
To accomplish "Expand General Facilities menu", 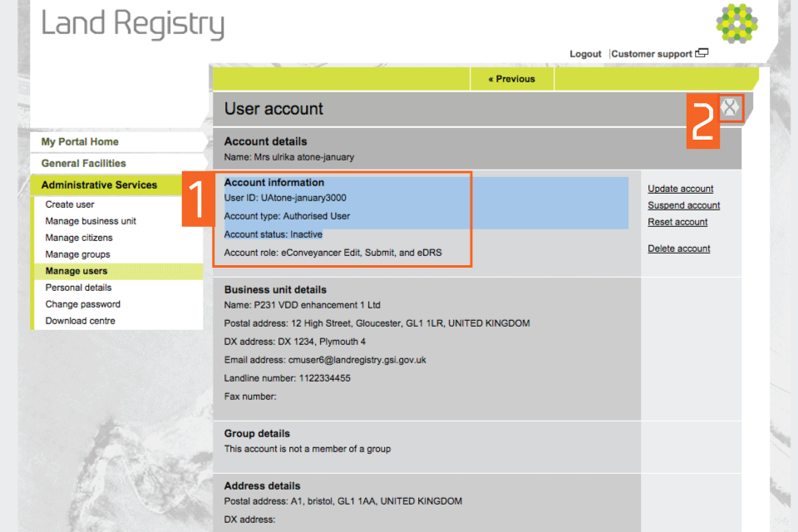I will click(84, 164).
